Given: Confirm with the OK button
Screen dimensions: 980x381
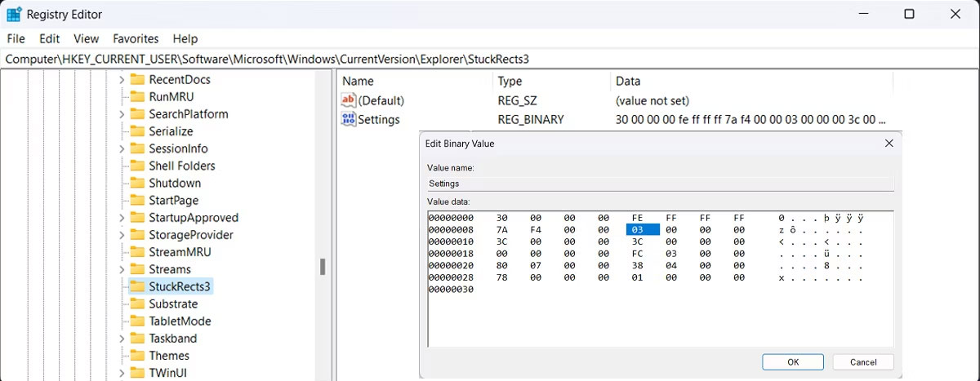Looking at the screenshot, I should coord(792,361).
